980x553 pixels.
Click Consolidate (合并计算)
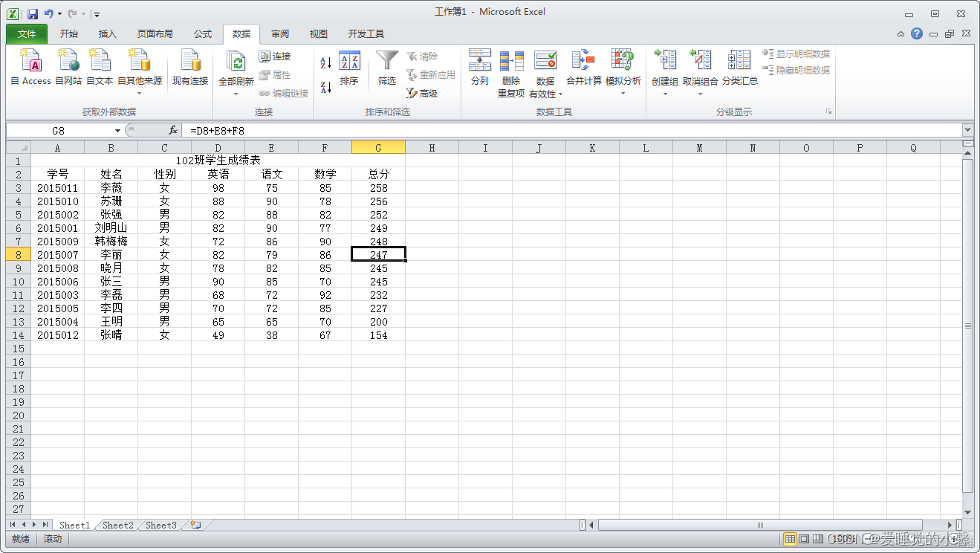tap(584, 68)
